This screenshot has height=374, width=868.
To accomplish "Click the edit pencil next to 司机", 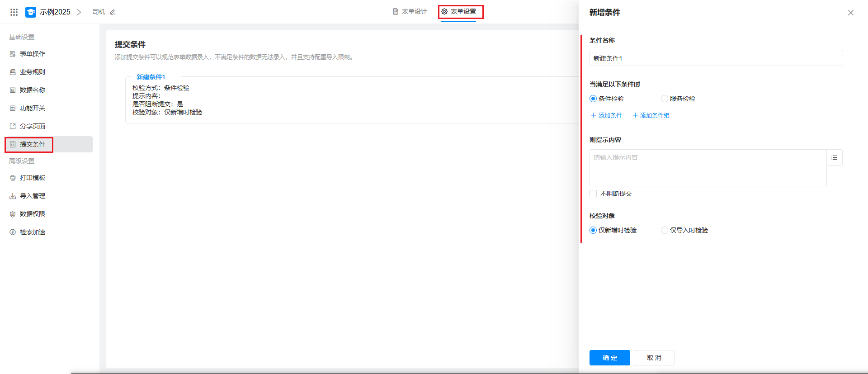I will coord(113,12).
